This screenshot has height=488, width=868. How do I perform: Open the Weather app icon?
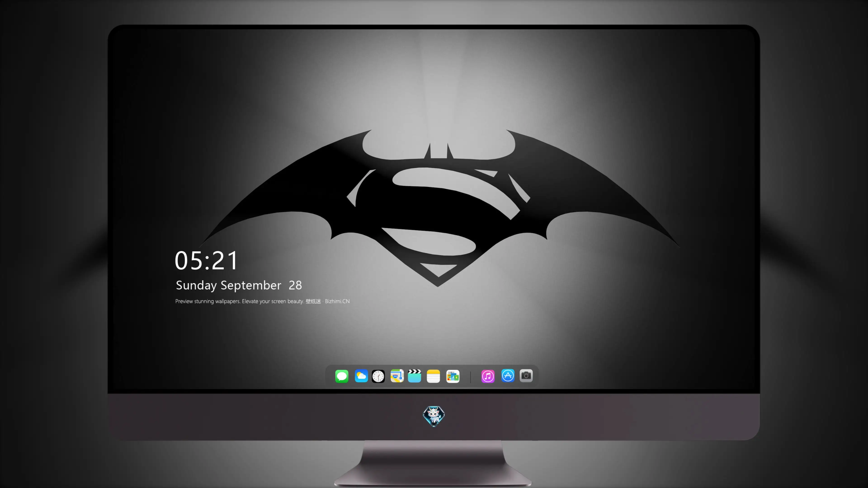361,376
